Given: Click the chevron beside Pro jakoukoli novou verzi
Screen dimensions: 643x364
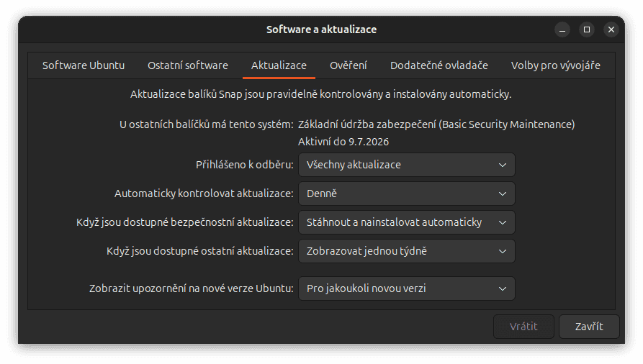Looking at the screenshot, I should pyautogui.click(x=503, y=288).
